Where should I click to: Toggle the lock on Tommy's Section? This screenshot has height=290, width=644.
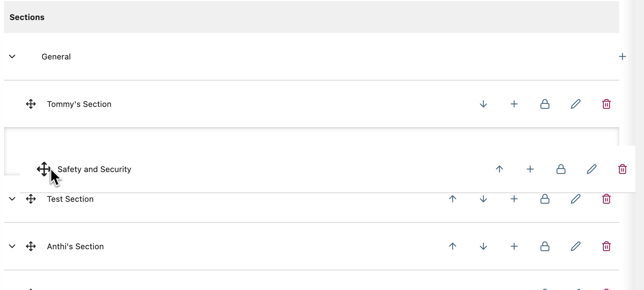pos(545,104)
